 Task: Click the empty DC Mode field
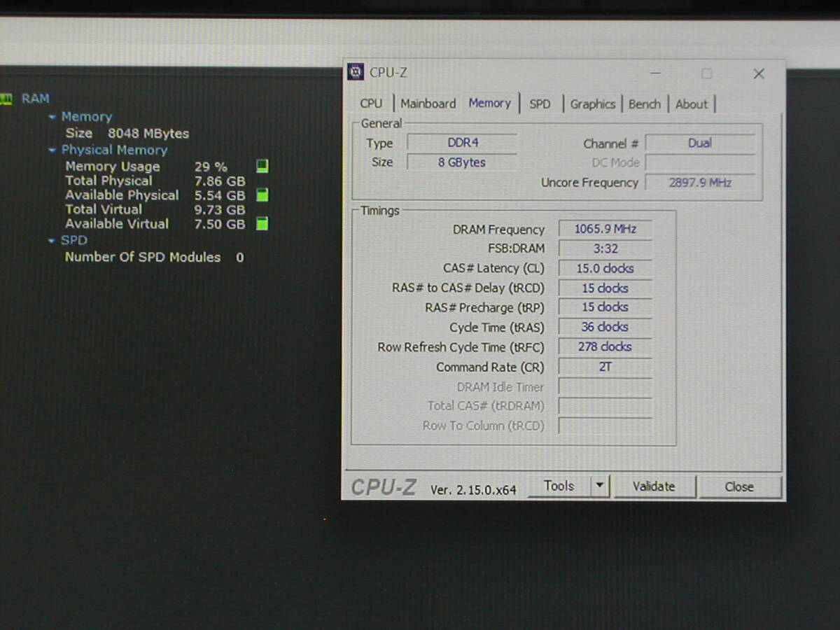pyautogui.click(x=700, y=162)
